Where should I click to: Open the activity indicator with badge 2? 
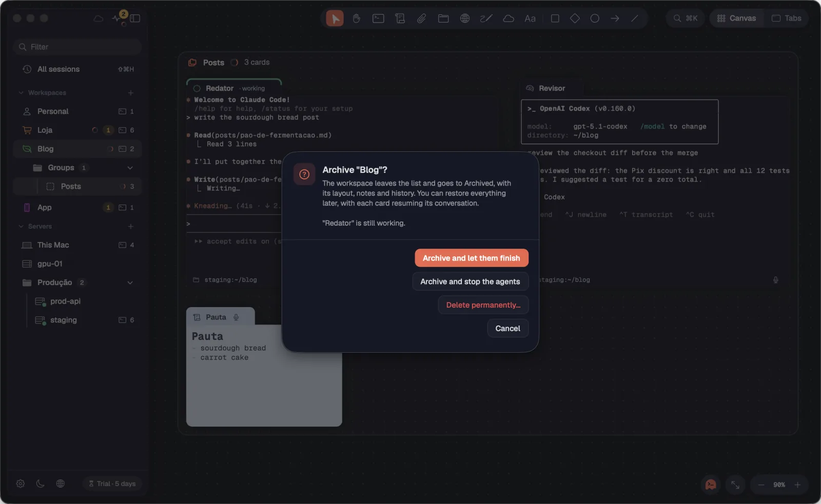119,18
